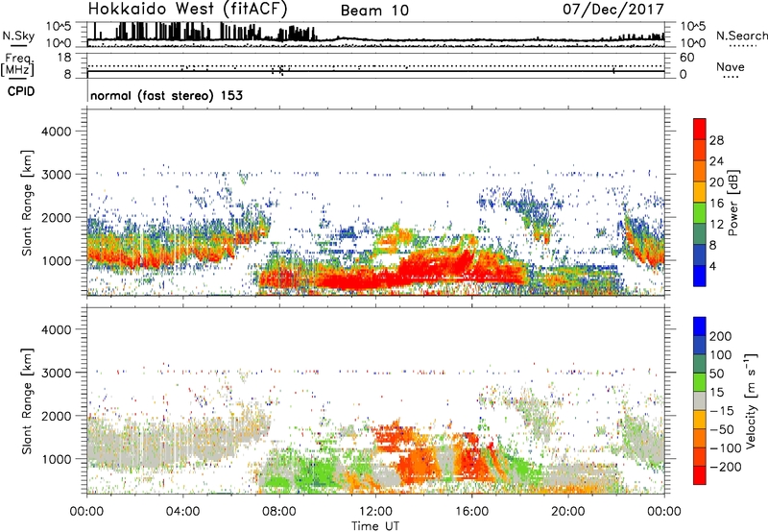Image resolution: width=768 pixels, height=532 pixels.
Task: Click the 'Hokkaido West (fitACF)' title
Action: [187, 9]
